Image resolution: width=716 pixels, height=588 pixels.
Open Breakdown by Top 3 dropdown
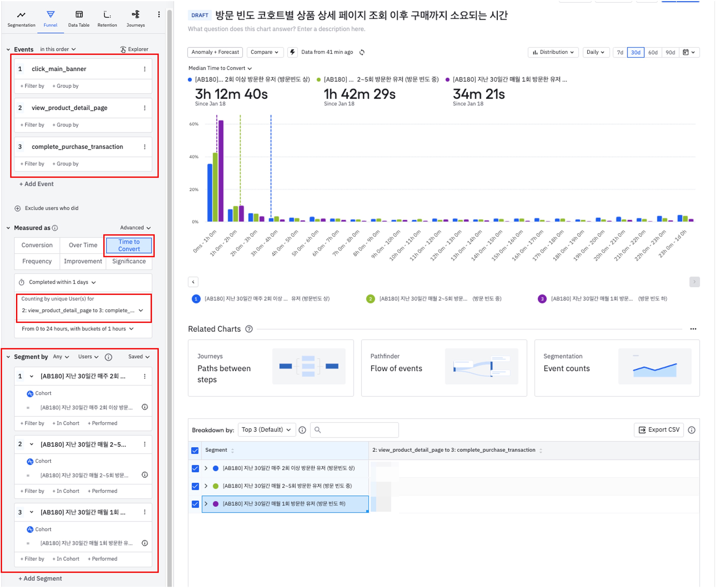pos(266,429)
